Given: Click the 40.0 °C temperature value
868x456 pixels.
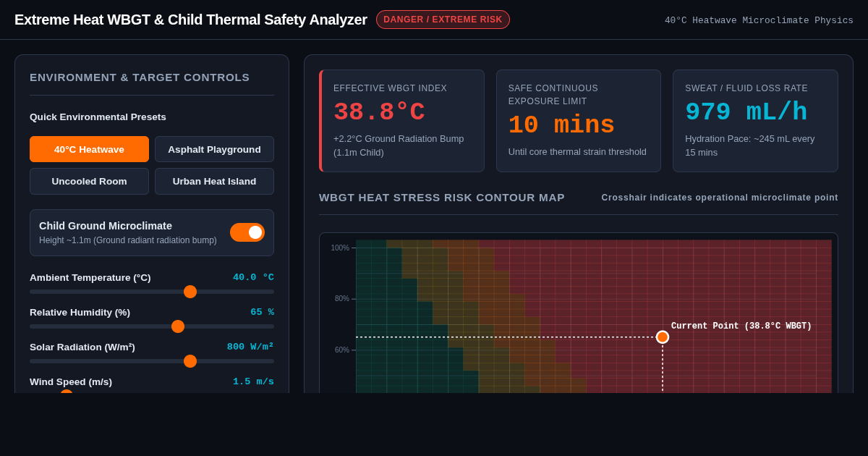Looking at the screenshot, I should [x=253, y=277].
